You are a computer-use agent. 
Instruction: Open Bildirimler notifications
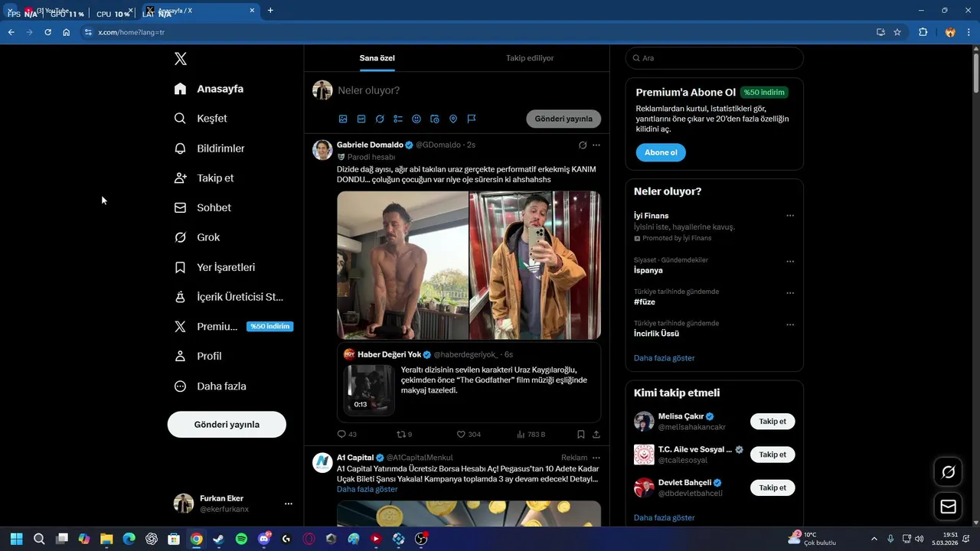[x=209, y=148]
